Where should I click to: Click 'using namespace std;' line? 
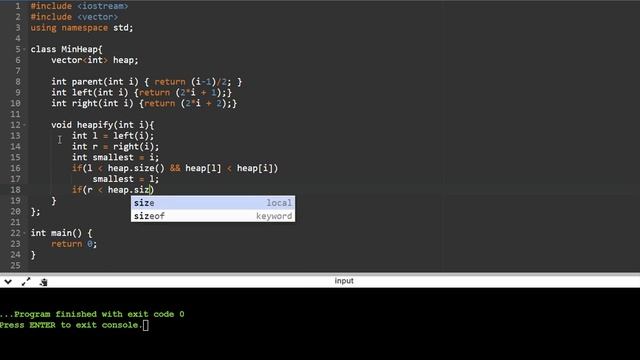82,28
